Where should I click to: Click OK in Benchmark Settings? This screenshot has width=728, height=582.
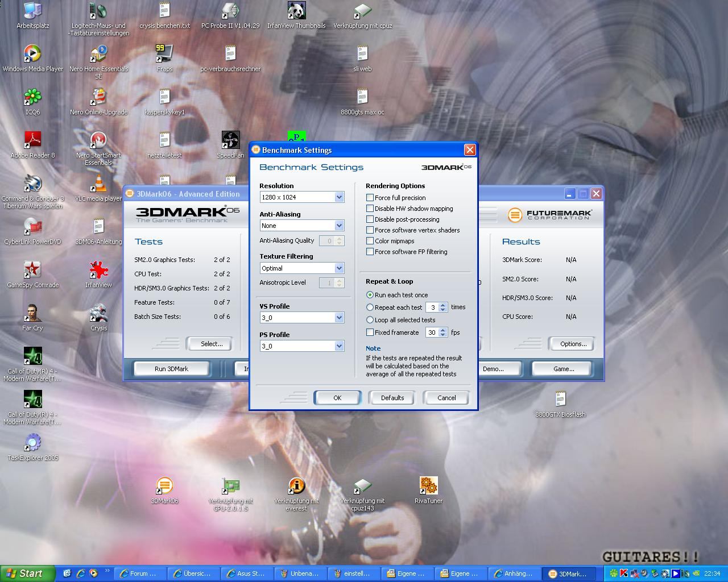click(337, 398)
